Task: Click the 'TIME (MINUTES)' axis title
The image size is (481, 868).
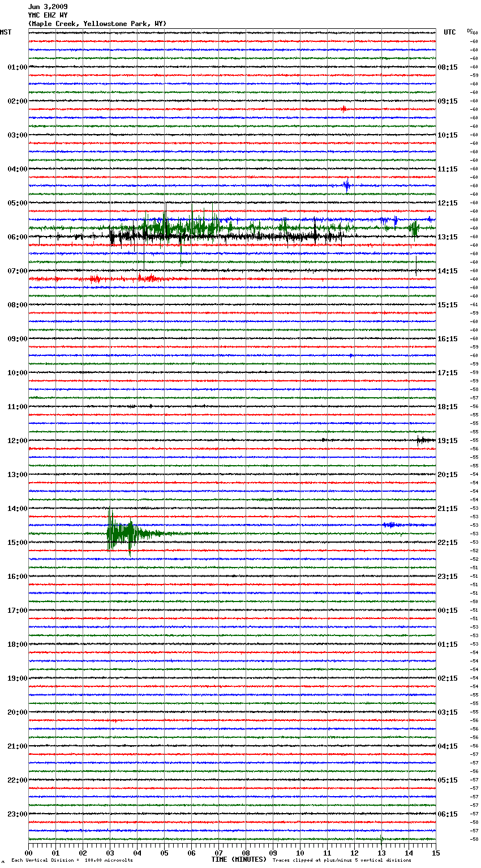Action: click(x=239, y=860)
